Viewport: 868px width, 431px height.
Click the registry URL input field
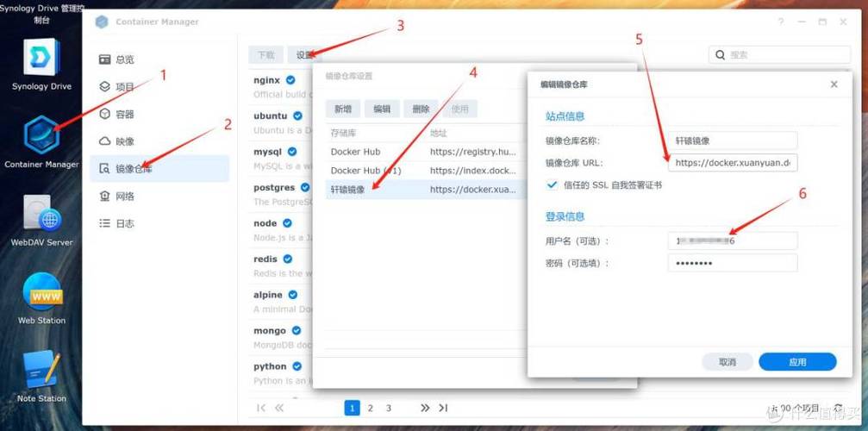[732, 162]
